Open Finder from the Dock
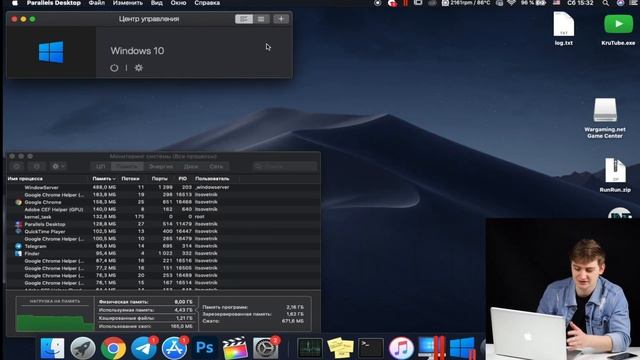The image size is (640, 360). tap(53, 348)
